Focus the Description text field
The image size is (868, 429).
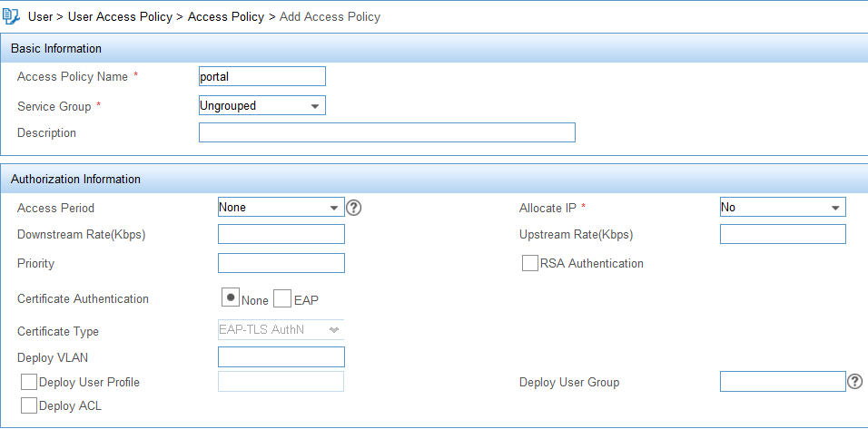click(x=387, y=132)
